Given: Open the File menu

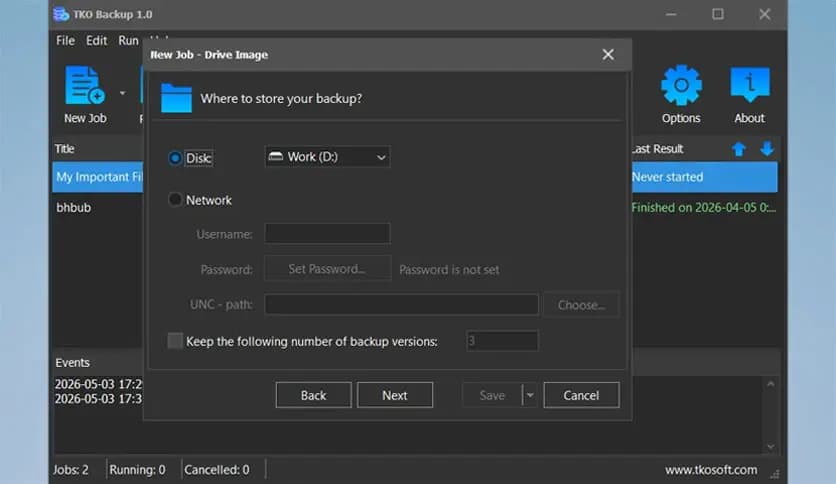Looking at the screenshot, I should [x=65, y=41].
